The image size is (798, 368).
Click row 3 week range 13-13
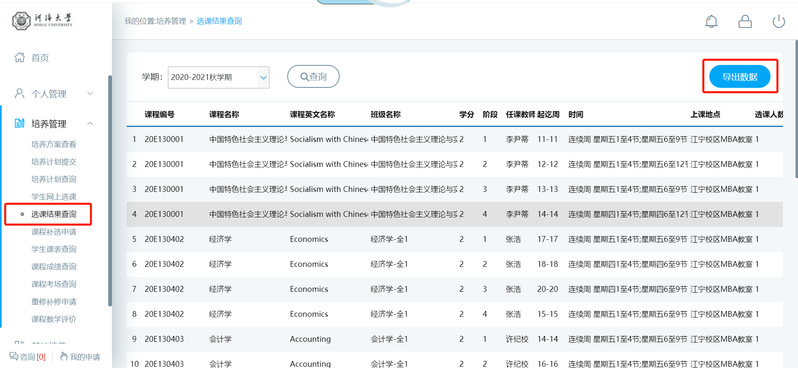[548, 189]
